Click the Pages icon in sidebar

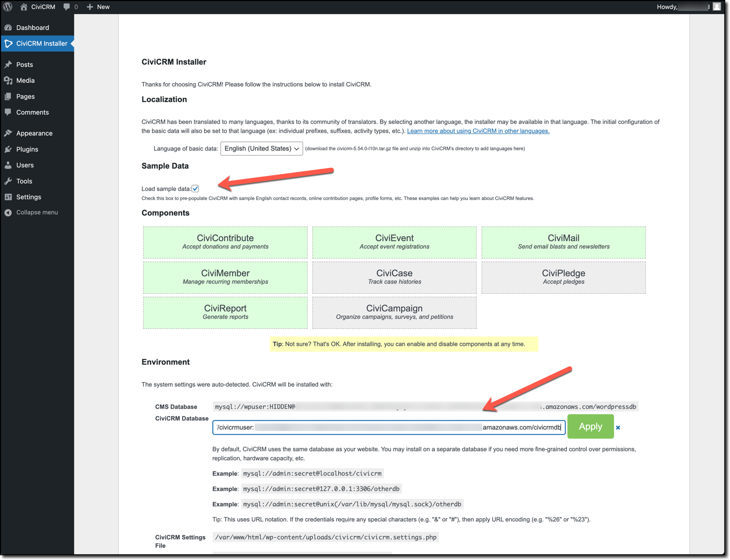coord(8,96)
